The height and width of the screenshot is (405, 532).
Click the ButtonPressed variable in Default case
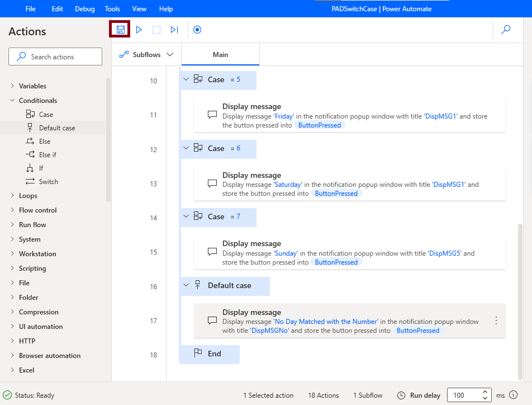click(x=417, y=331)
